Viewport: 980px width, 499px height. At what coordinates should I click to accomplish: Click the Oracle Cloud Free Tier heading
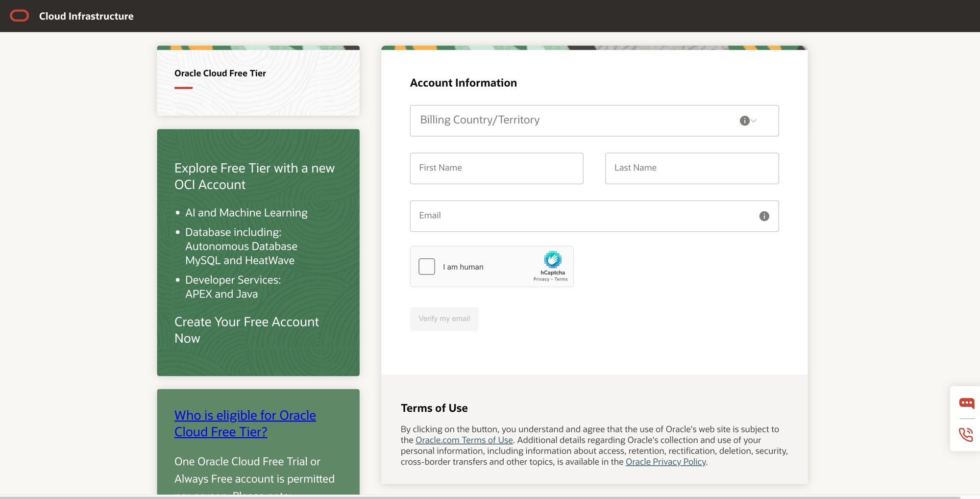220,73
